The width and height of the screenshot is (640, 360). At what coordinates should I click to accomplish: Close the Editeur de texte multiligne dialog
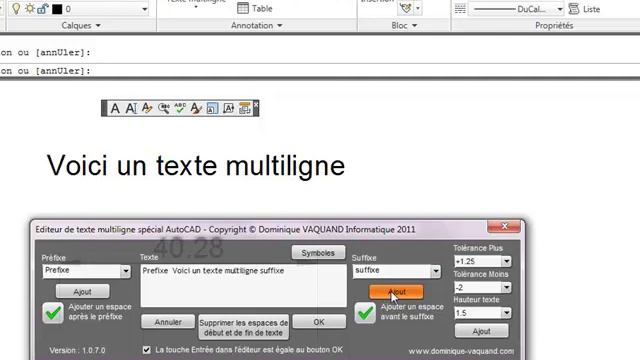(504, 226)
